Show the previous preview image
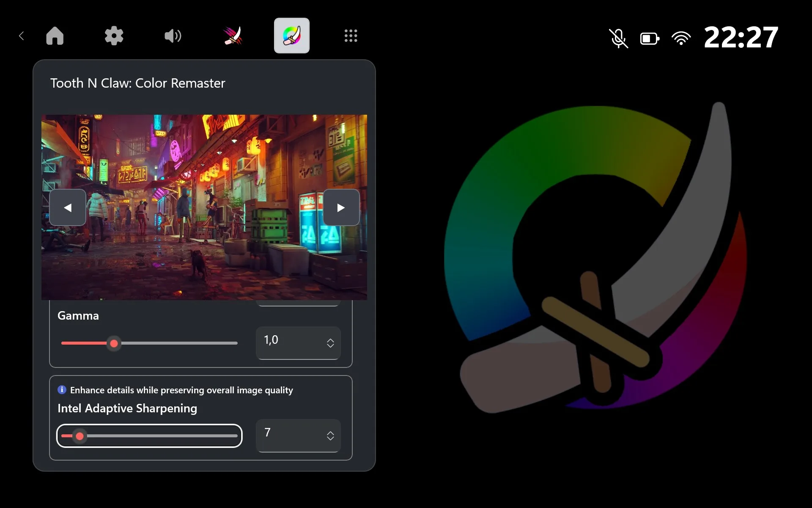Image resolution: width=812 pixels, height=508 pixels. pos(68,207)
